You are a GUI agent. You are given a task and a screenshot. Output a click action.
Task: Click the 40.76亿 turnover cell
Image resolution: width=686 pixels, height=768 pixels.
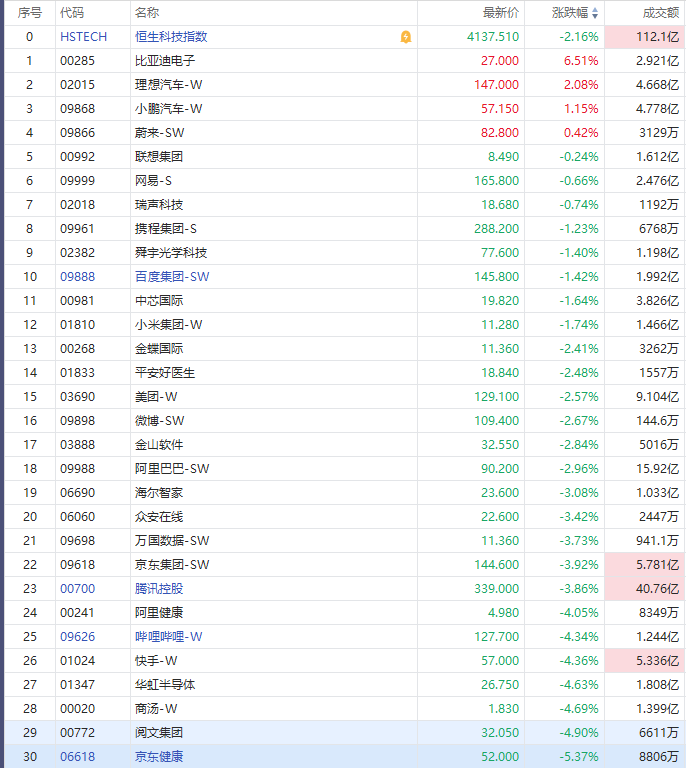644,589
